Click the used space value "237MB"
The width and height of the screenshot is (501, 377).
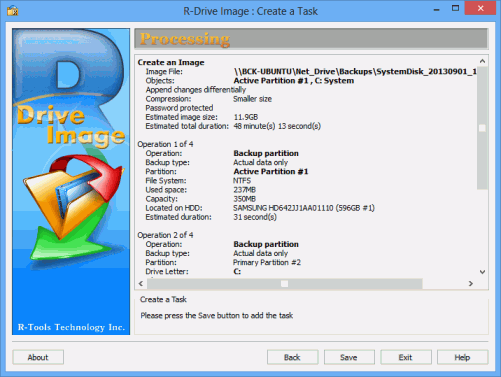[244, 190]
